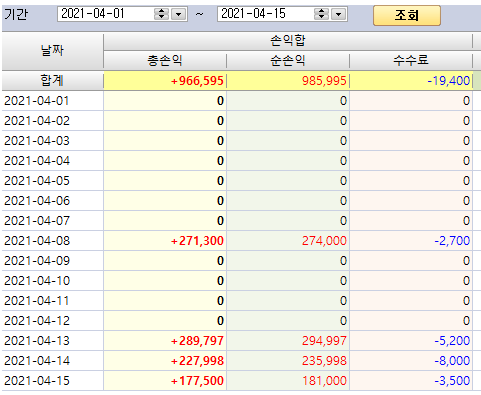Select the 합계 total row label
This screenshot has height=395, width=481.
52,80
